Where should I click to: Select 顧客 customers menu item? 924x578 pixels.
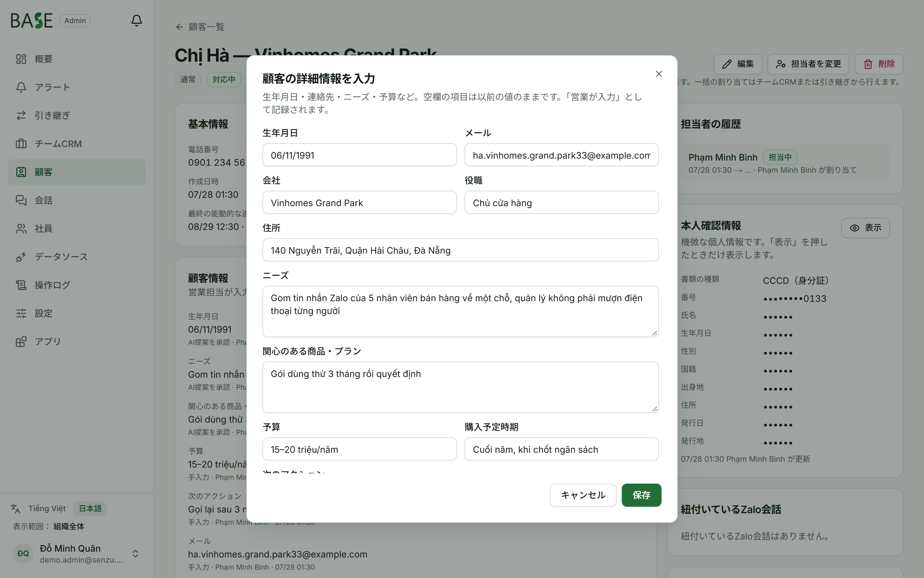pos(76,172)
